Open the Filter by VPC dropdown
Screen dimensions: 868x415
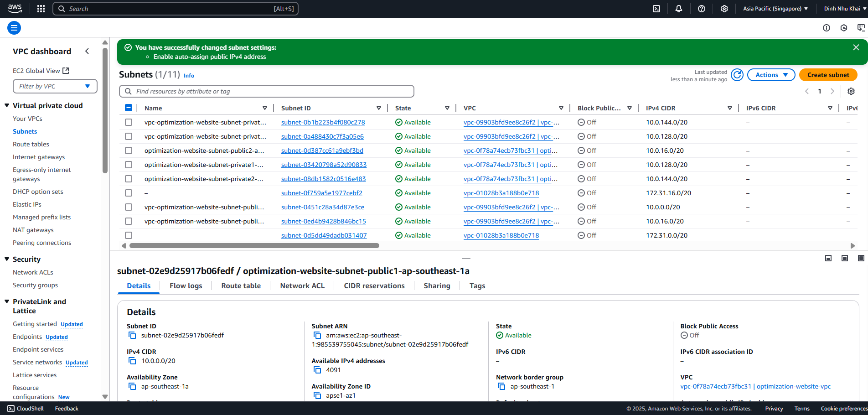55,86
